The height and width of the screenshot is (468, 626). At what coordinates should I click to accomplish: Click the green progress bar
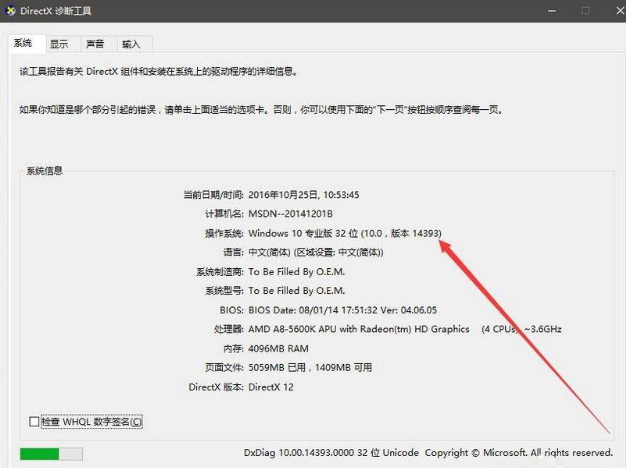click(x=51, y=454)
